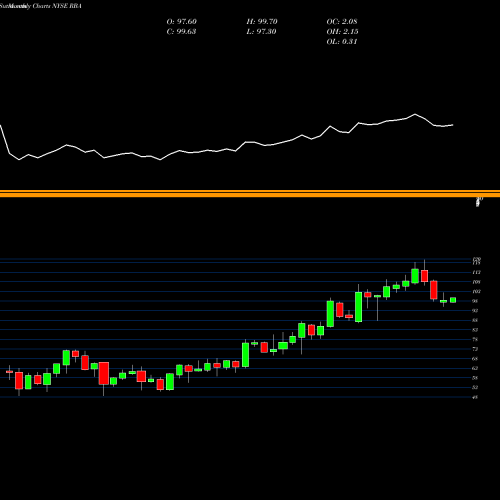Click the open price value O: 97.60
The height and width of the screenshot is (500, 500).
pyautogui.click(x=181, y=22)
